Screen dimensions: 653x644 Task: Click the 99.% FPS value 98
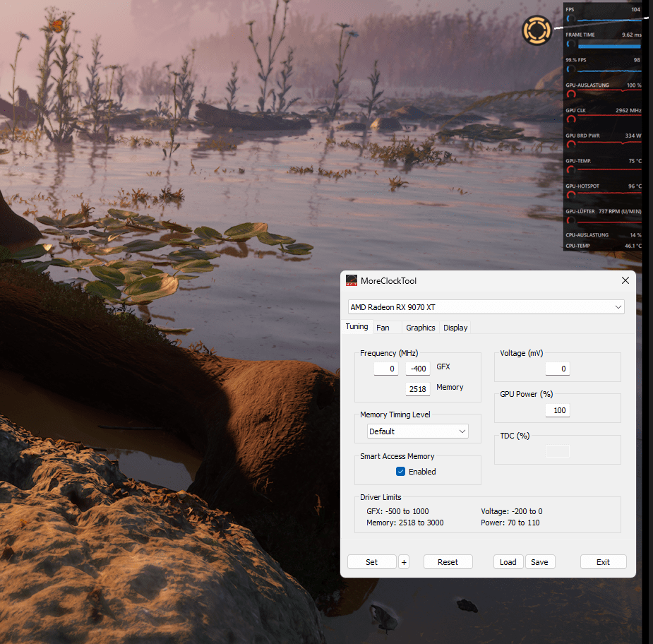tap(637, 60)
